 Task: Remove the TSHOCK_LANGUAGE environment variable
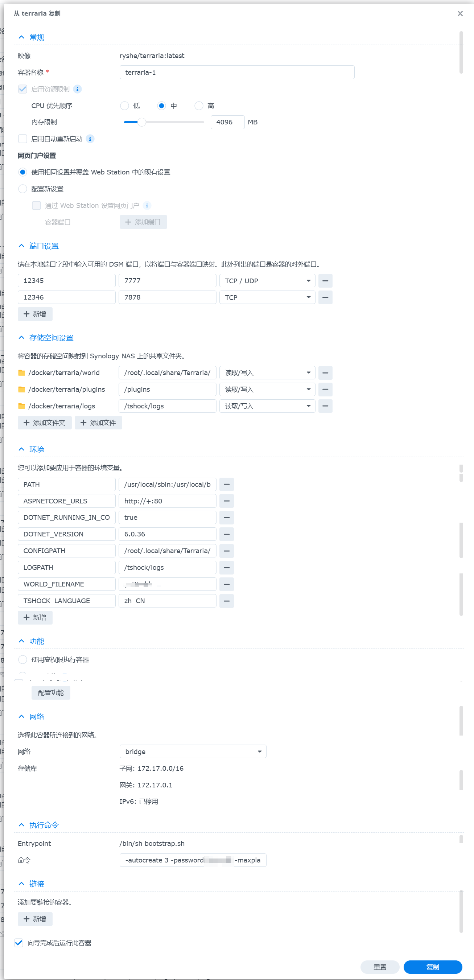226,601
